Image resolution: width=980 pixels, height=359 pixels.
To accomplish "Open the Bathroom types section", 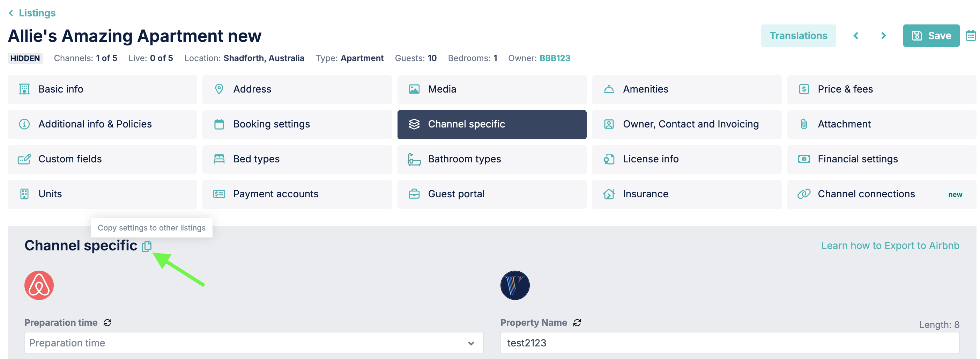I will [492, 159].
